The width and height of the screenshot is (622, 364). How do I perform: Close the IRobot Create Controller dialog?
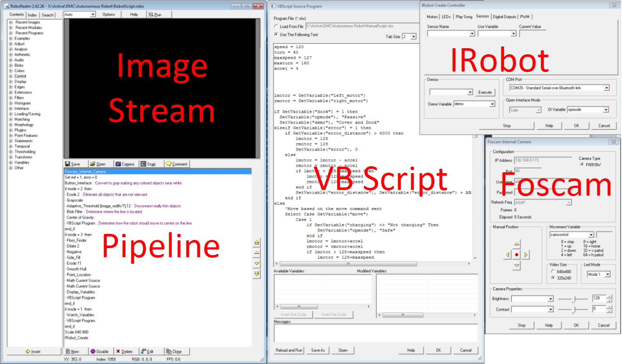click(x=613, y=5)
